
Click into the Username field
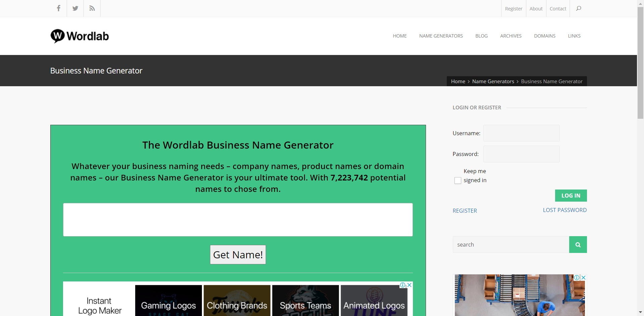coord(521,133)
